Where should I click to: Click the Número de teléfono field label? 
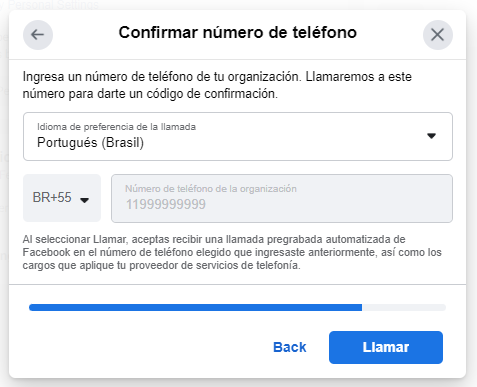pyautogui.click(x=211, y=189)
